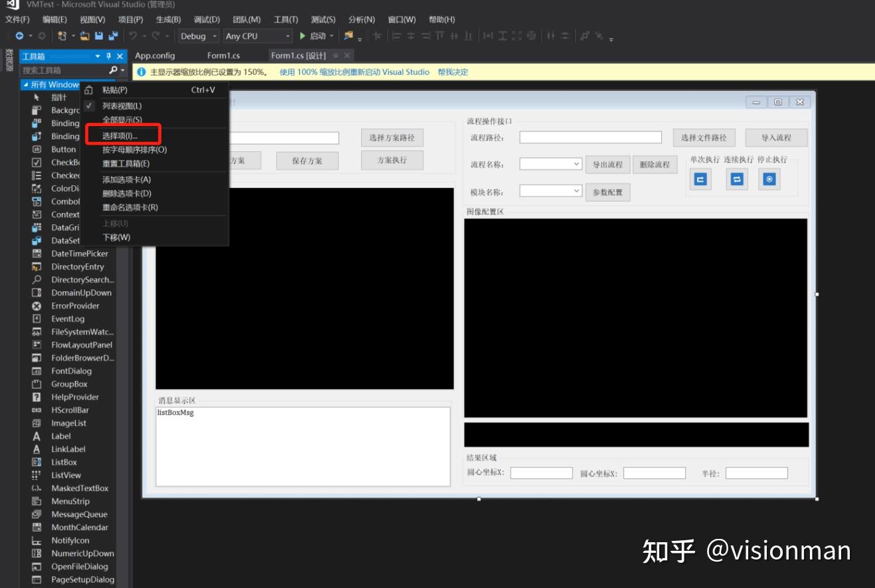Click the toolbox search magnifier icon
Image resolution: width=875 pixels, height=588 pixels.
114,70
